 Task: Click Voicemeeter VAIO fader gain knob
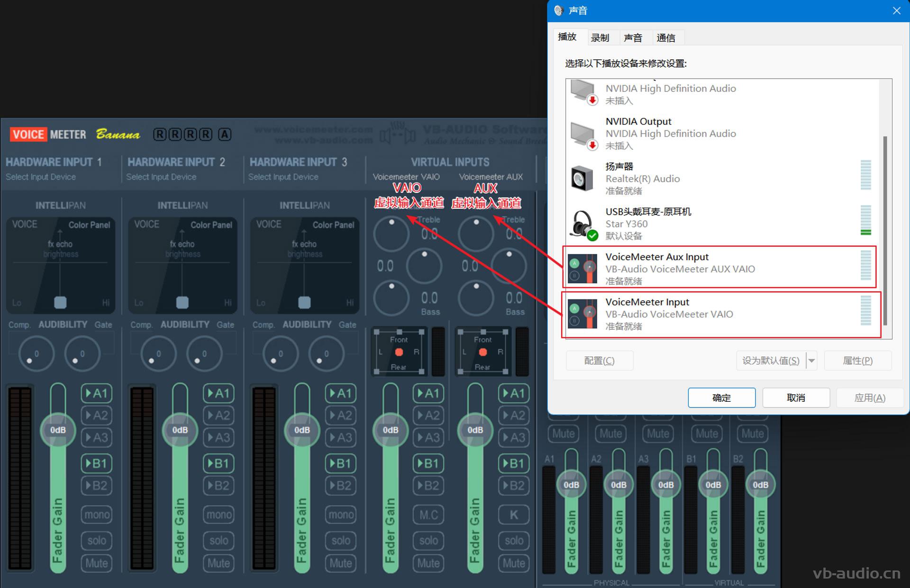tap(391, 430)
